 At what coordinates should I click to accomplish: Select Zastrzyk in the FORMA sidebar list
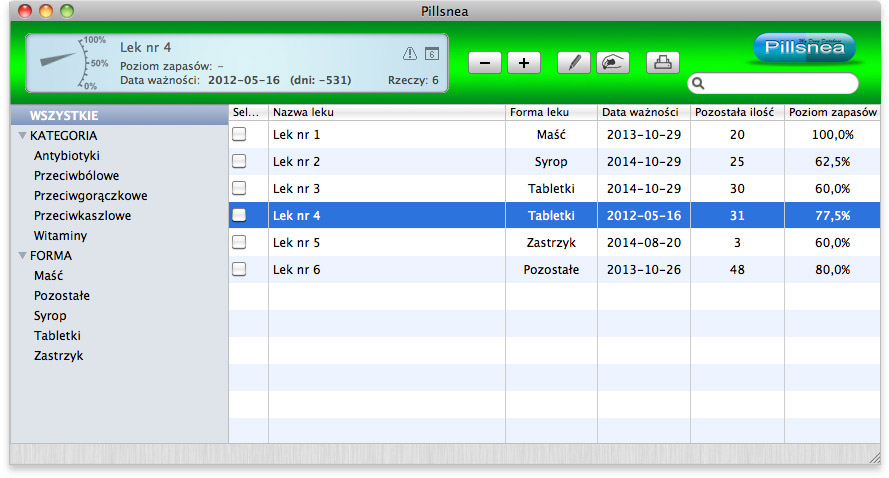point(58,356)
